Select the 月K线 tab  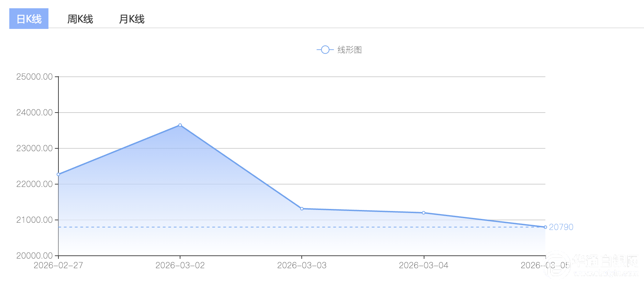[132, 19]
